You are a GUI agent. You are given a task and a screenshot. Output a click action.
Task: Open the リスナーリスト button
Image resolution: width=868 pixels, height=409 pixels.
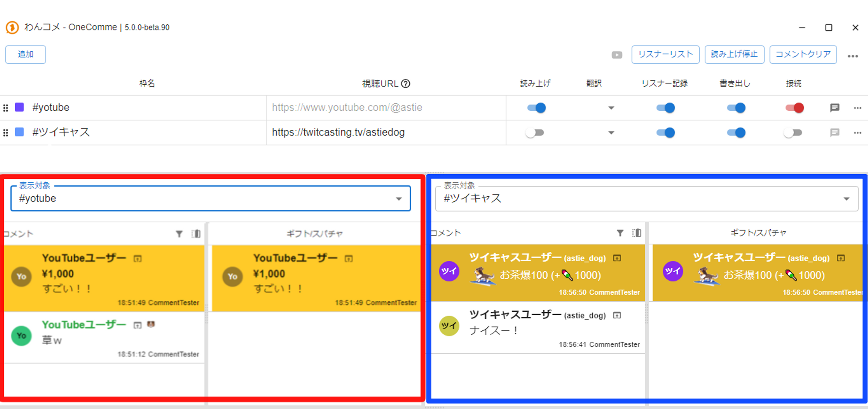(665, 55)
